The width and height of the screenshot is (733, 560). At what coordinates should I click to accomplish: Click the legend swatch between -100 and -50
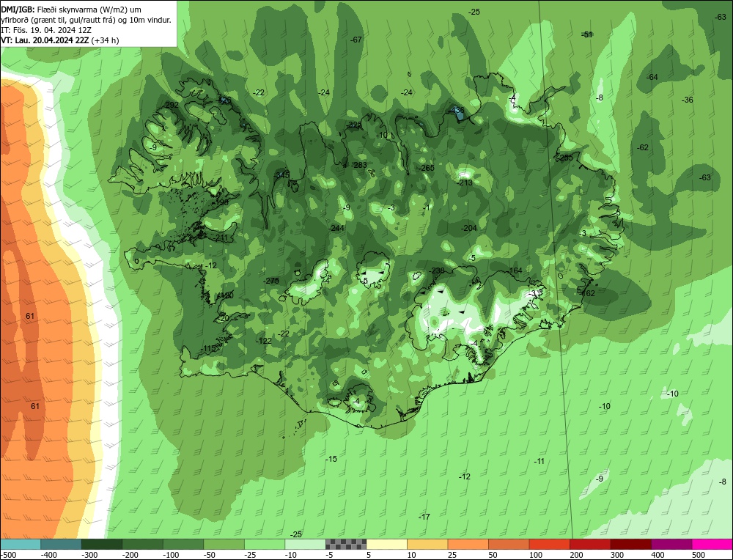(x=183, y=544)
